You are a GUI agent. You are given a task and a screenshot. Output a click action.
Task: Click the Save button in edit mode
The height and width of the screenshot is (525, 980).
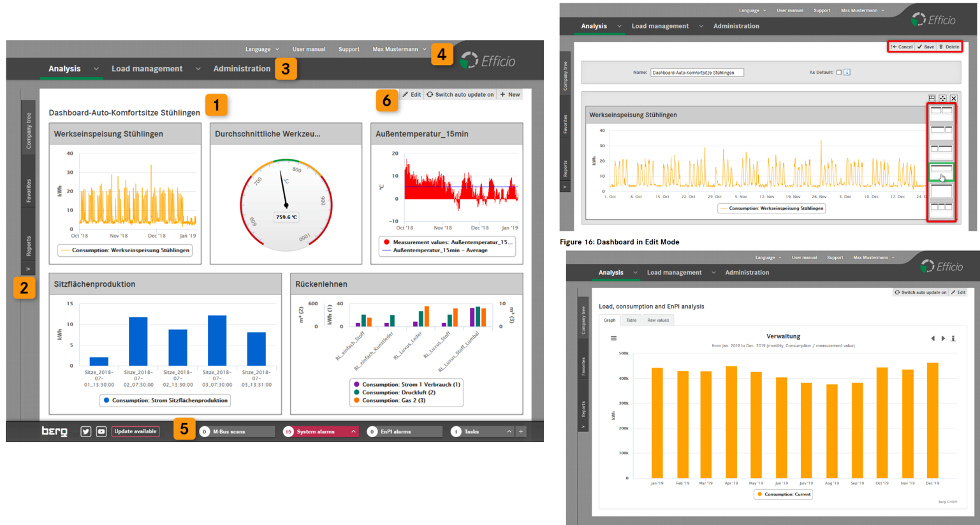click(x=926, y=47)
